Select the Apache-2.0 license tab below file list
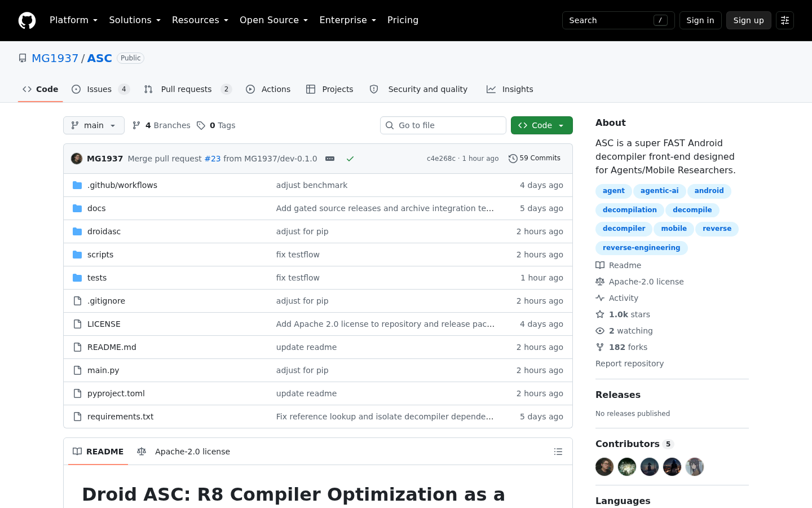 pos(184,452)
